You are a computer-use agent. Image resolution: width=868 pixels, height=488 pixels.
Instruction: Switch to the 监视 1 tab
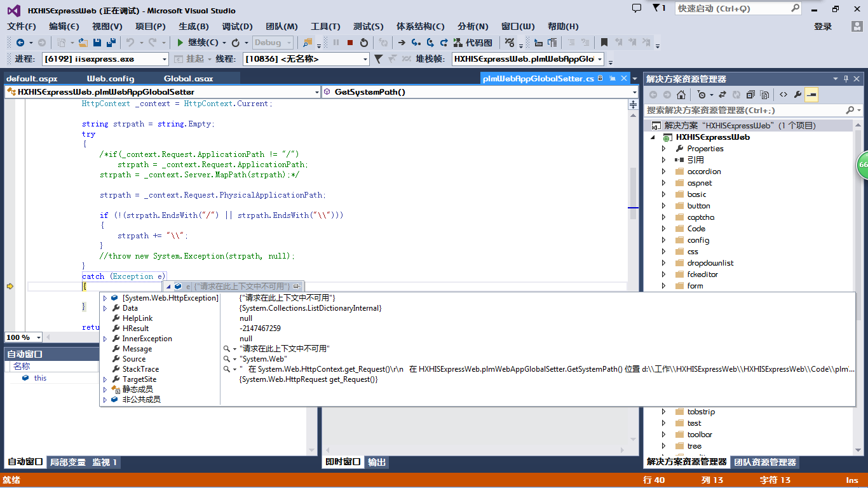105,462
